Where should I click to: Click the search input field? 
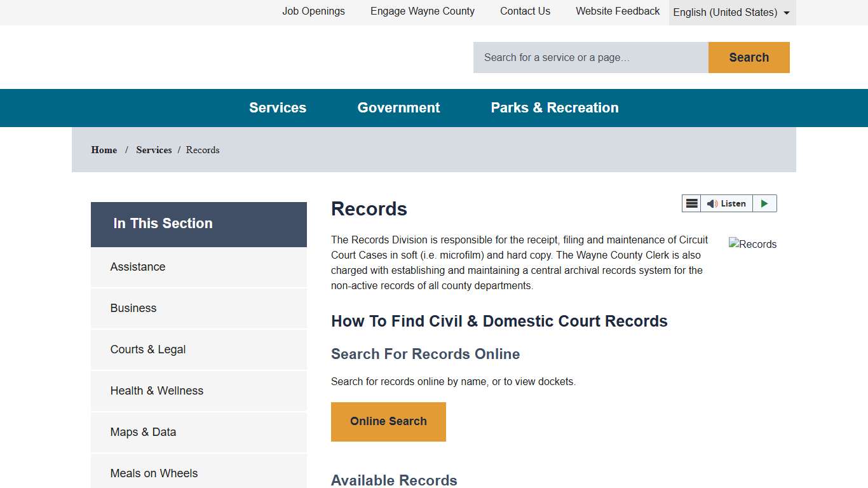(590, 58)
